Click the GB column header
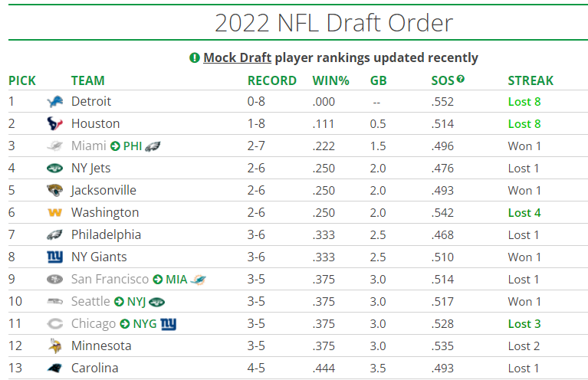 click(378, 80)
